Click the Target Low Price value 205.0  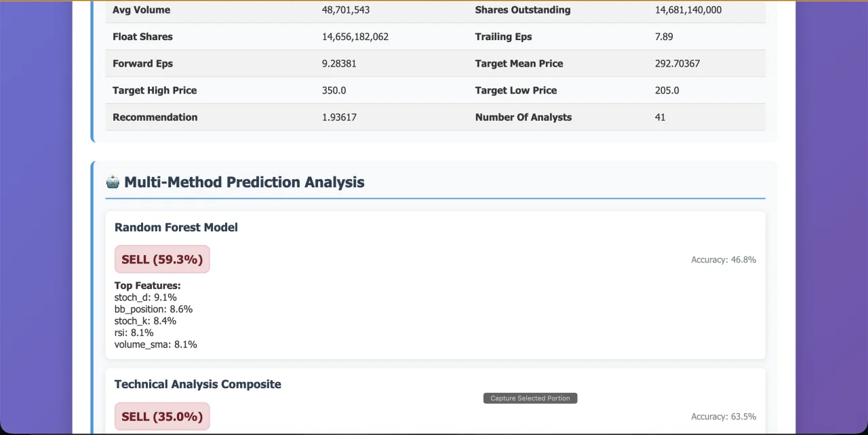667,90
